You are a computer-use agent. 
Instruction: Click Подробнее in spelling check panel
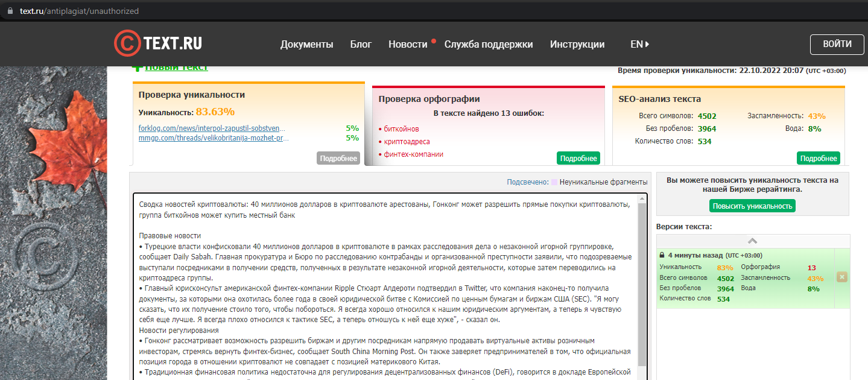pyautogui.click(x=578, y=158)
